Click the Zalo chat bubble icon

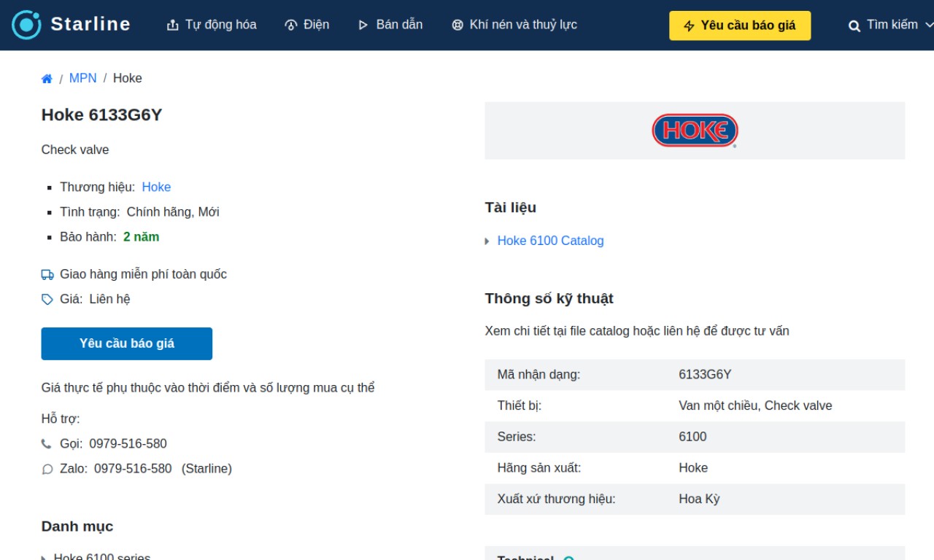point(47,470)
